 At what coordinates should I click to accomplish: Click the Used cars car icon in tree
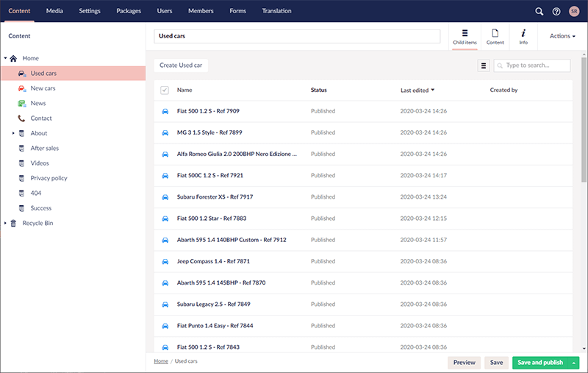point(22,74)
